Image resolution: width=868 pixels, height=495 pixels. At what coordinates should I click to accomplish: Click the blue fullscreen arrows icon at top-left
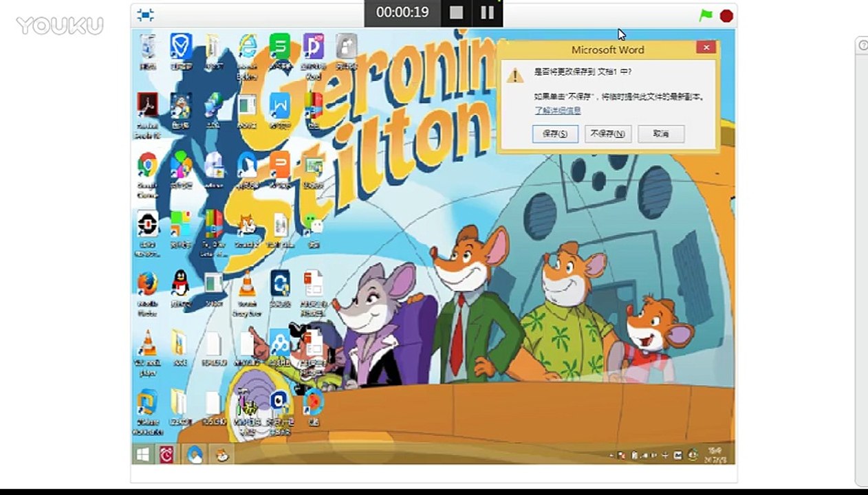(145, 14)
